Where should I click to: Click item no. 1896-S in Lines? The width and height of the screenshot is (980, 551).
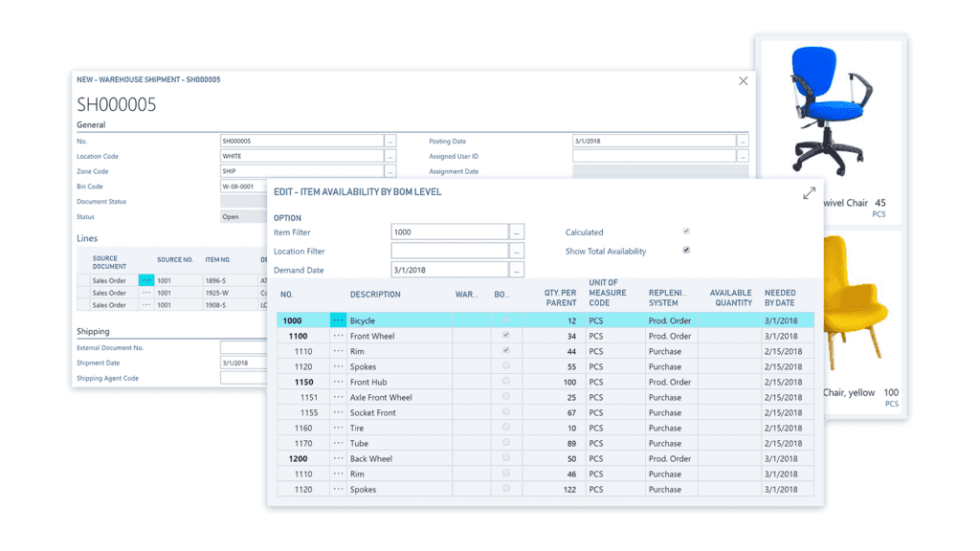tap(215, 280)
